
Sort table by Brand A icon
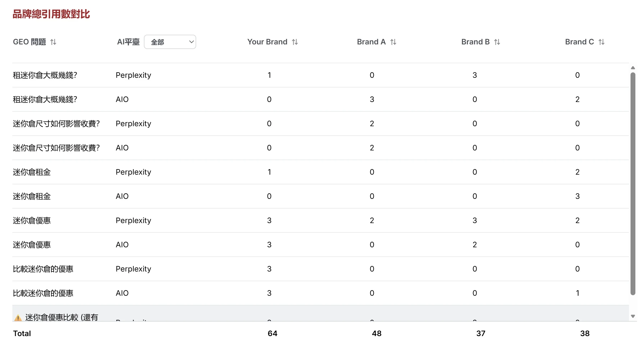point(393,42)
